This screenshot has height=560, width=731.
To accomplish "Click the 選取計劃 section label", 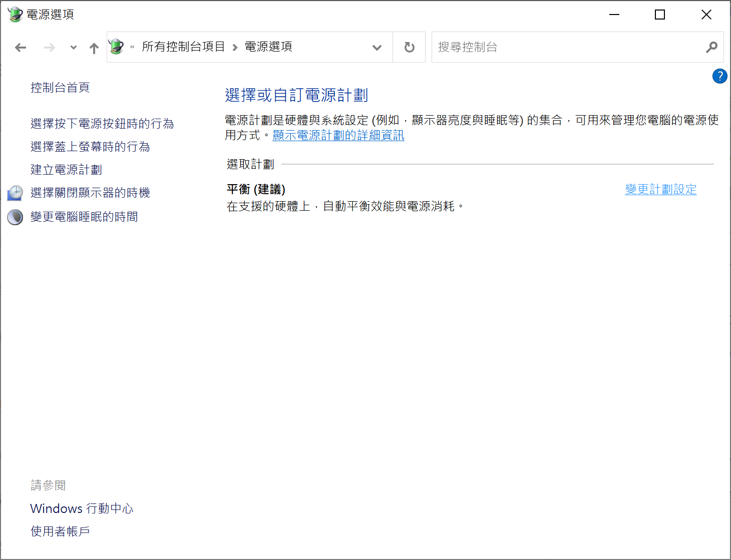I will [x=250, y=164].
